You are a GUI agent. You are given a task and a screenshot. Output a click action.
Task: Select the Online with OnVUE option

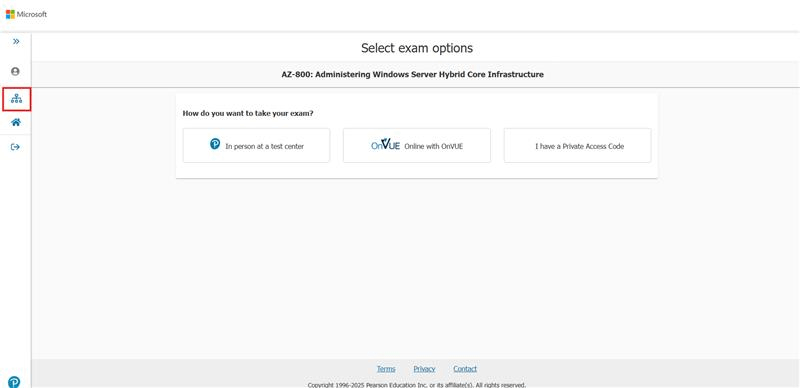(x=417, y=146)
